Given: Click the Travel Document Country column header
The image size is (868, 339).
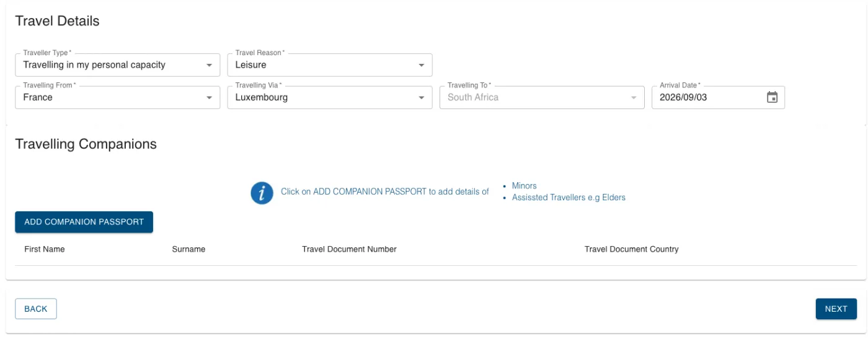Looking at the screenshot, I should tap(631, 249).
